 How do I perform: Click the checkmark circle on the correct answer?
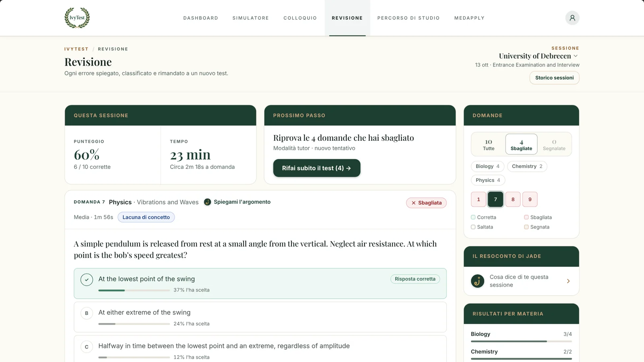coord(87,280)
